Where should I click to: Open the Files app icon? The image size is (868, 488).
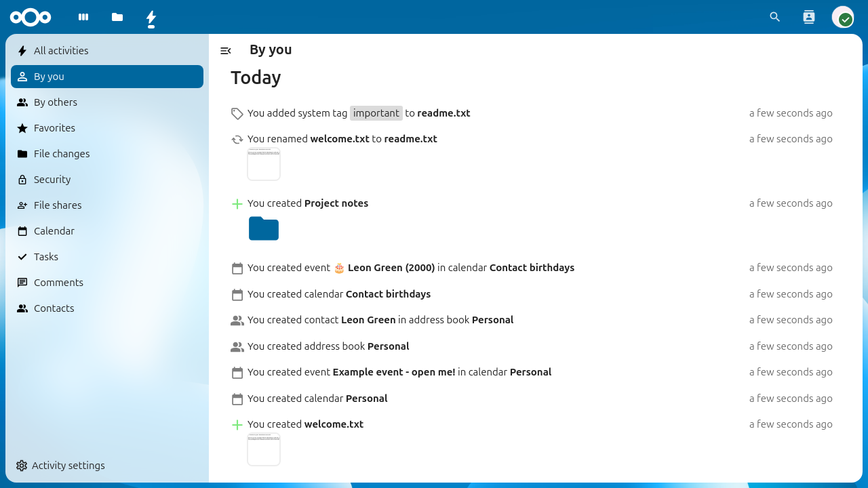117,17
